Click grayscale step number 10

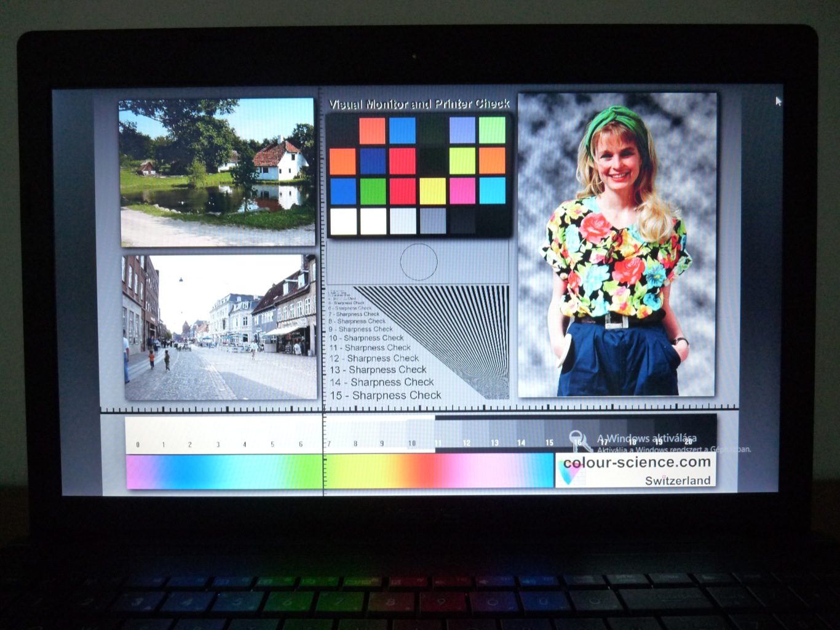point(411,443)
